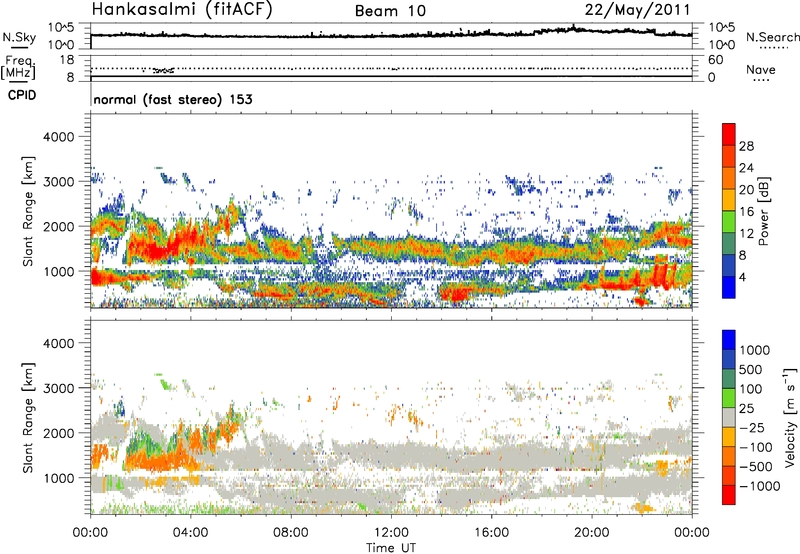Click the 04:00 time tick label
This screenshot has height=554, width=800.
tap(190, 533)
